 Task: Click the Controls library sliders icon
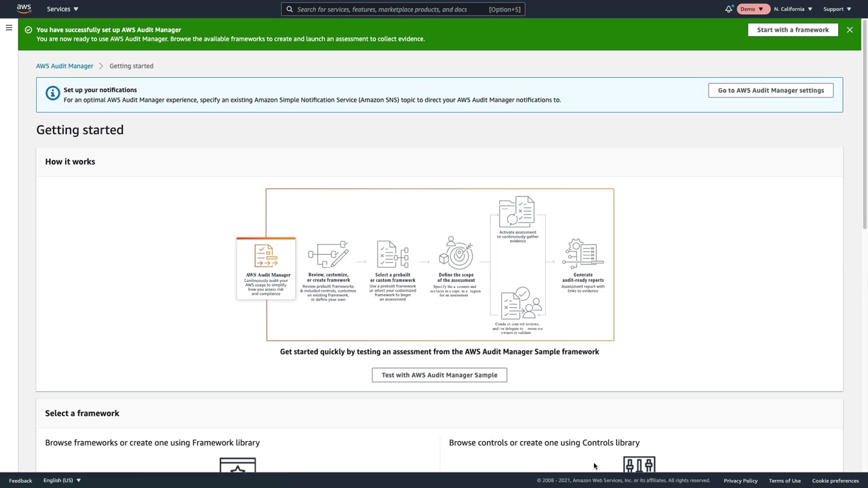639,465
